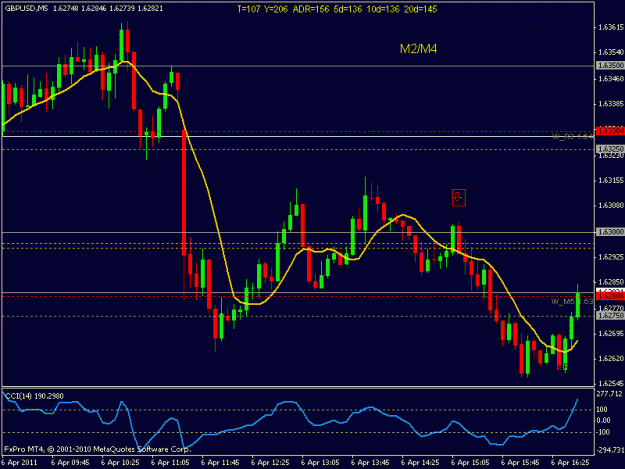This screenshot has width=625, height=469.
Task: Click the 6 Apr 11:45 time label
Action: 220,463
